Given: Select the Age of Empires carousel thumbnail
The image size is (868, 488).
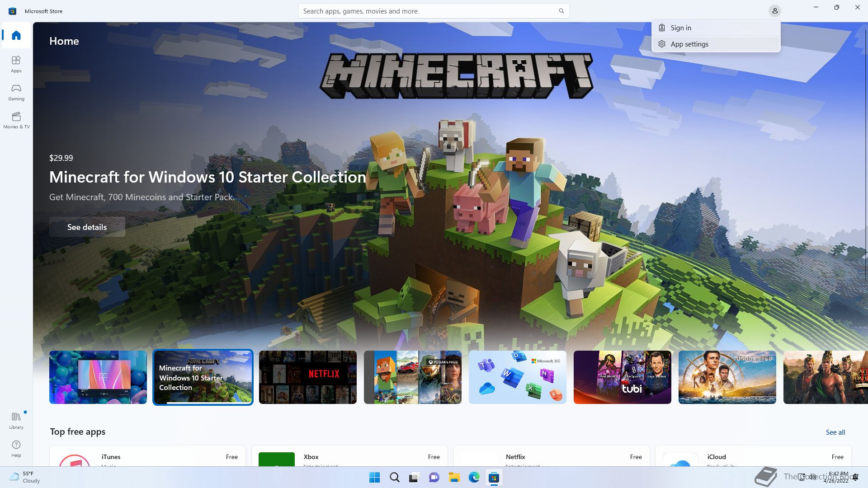Looking at the screenshot, I should pyautogui.click(x=826, y=377).
